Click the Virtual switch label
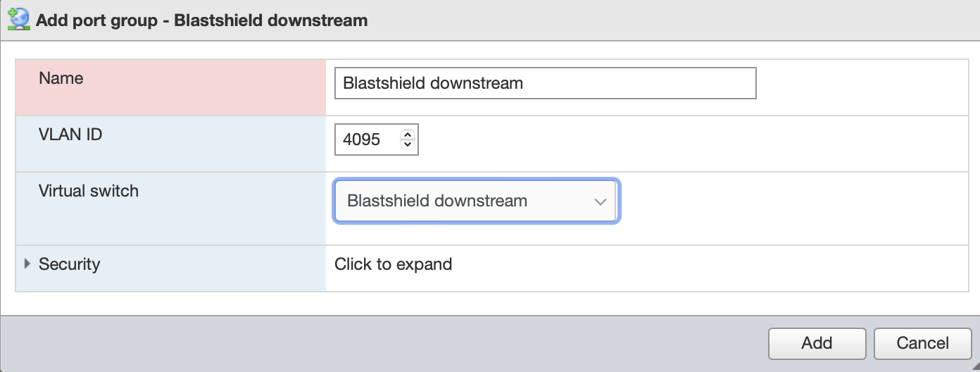 89,191
